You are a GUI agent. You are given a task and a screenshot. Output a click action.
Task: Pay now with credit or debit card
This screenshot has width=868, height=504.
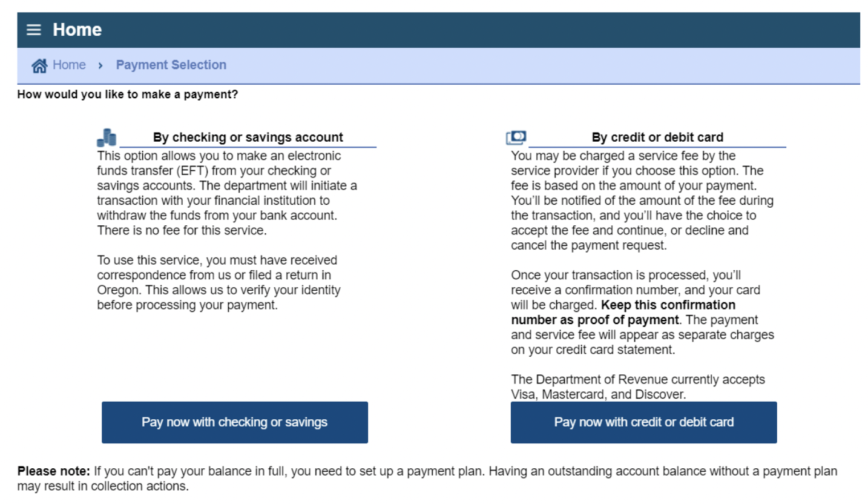[644, 422]
